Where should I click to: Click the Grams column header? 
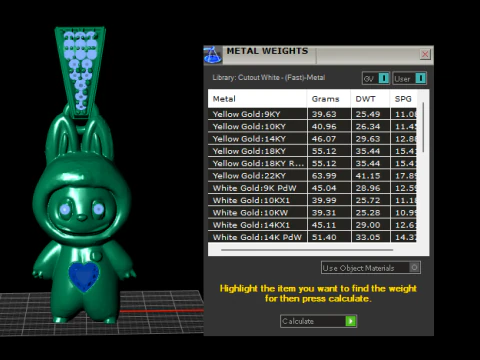[x=329, y=99]
